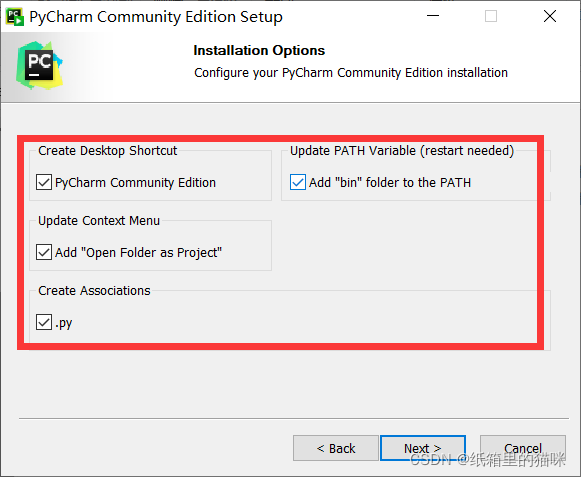Close the PyCharm setup window
581x477 pixels.
550,16
